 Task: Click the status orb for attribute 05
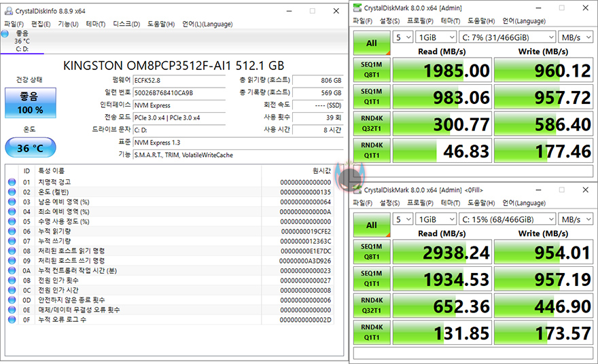(12, 221)
